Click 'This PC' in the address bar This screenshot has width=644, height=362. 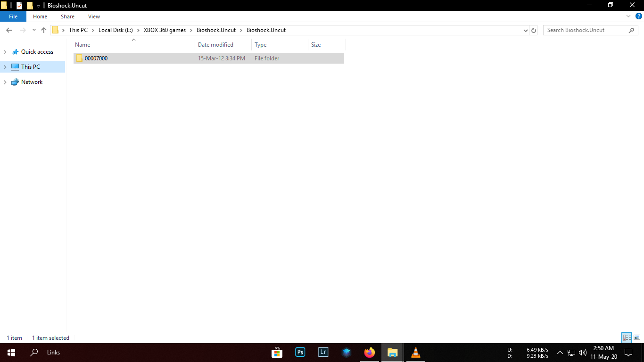pyautogui.click(x=78, y=30)
